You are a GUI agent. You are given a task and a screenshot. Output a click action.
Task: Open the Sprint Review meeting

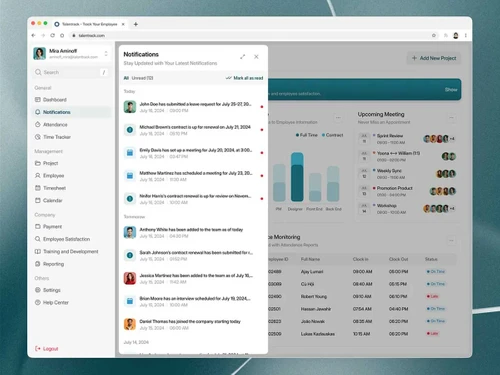click(407, 139)
